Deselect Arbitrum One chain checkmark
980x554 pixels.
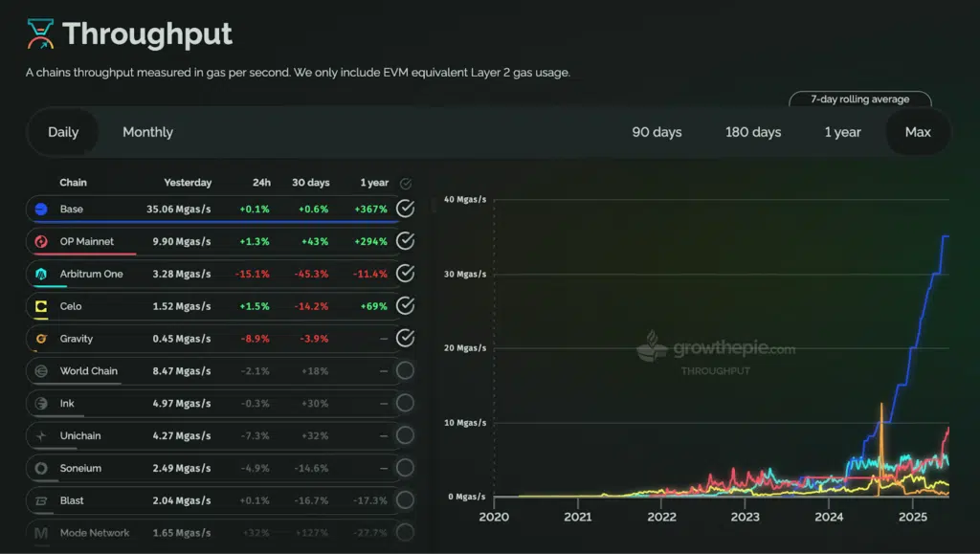tap(406, 274)
